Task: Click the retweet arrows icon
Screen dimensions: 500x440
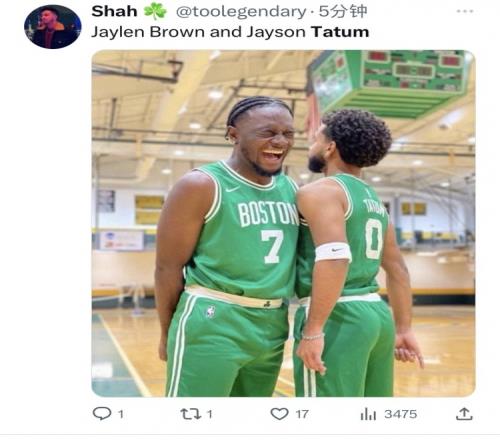Action: point(191,414)
